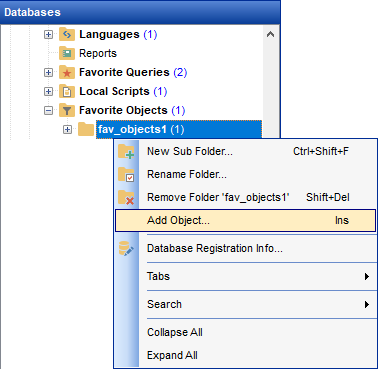Expand the Local Scripts node
Viewport: 378px width, 369px height.
[48, 91]
